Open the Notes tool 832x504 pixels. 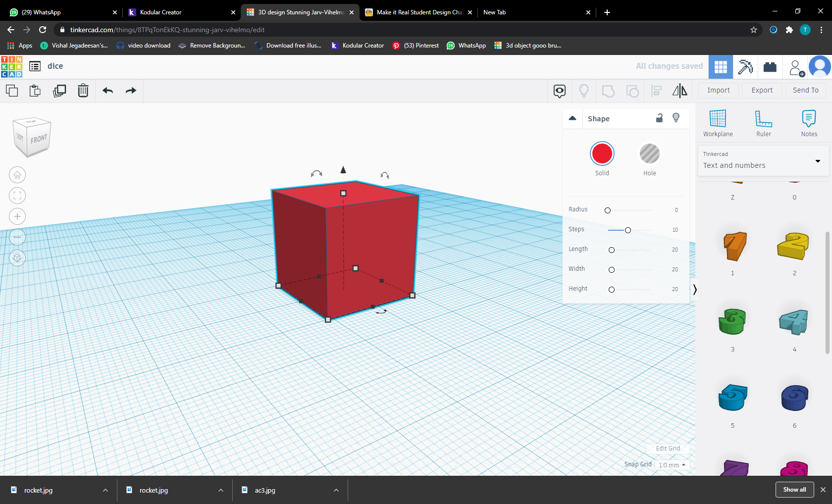[809, 123]
